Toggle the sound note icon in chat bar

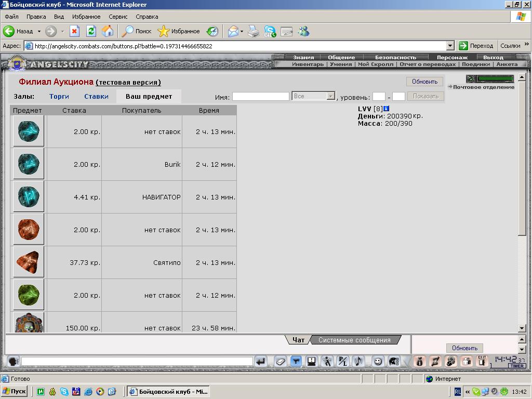coord(358,362)
